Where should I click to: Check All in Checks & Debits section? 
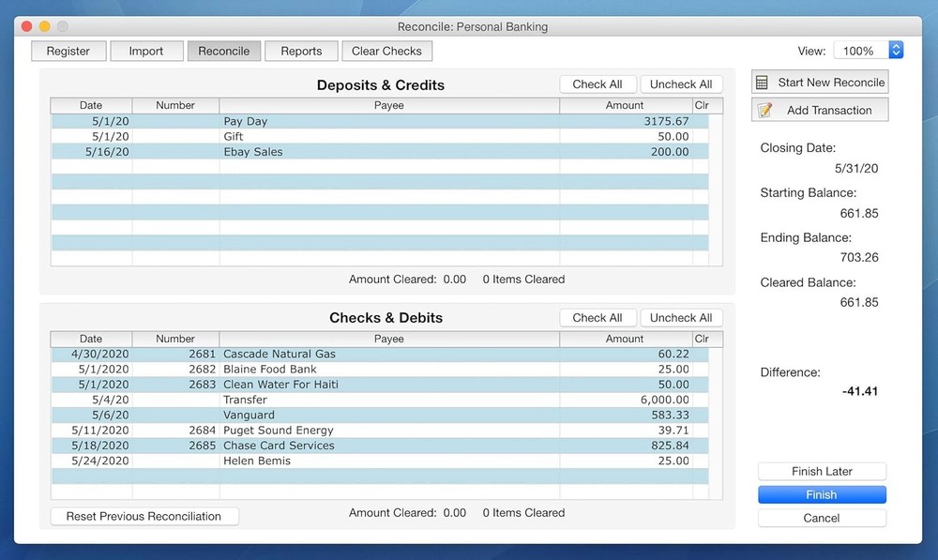598,317
